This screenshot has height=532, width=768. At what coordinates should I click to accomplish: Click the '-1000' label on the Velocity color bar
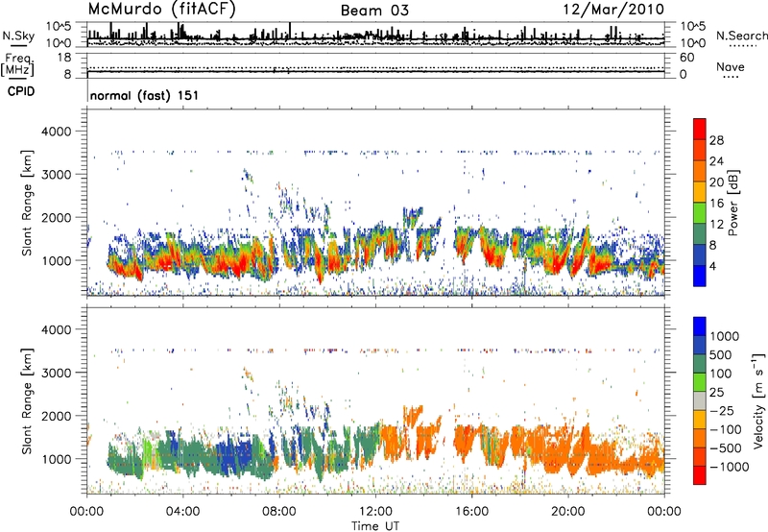pyautogui.click(x=730, y=467)
